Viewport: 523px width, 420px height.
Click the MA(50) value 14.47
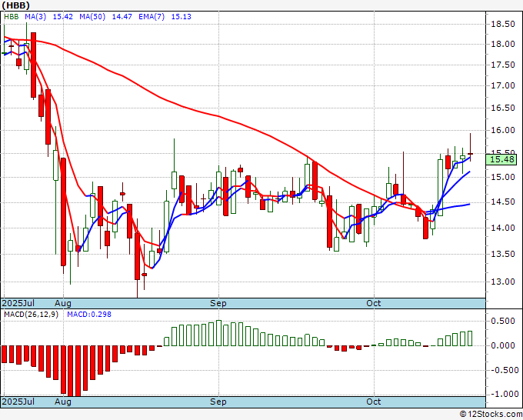click(x=122, y=17)
